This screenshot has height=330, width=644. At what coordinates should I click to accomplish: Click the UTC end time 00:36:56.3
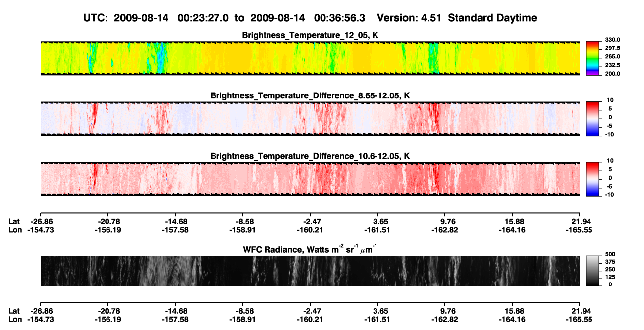(x=340, y=18)
